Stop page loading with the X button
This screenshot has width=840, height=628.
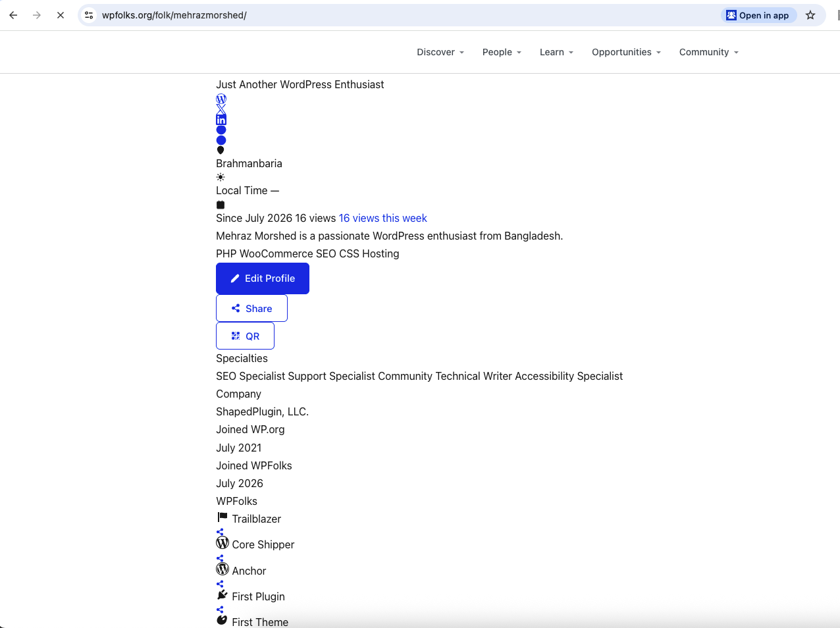click(x=61, y=15)
